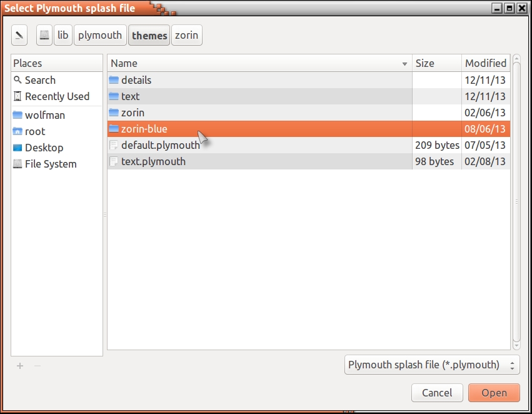The height and width of the screenshot is (414, 532).
Task: Open the file type filter dropdown
Action: click(x=432, y=365)
